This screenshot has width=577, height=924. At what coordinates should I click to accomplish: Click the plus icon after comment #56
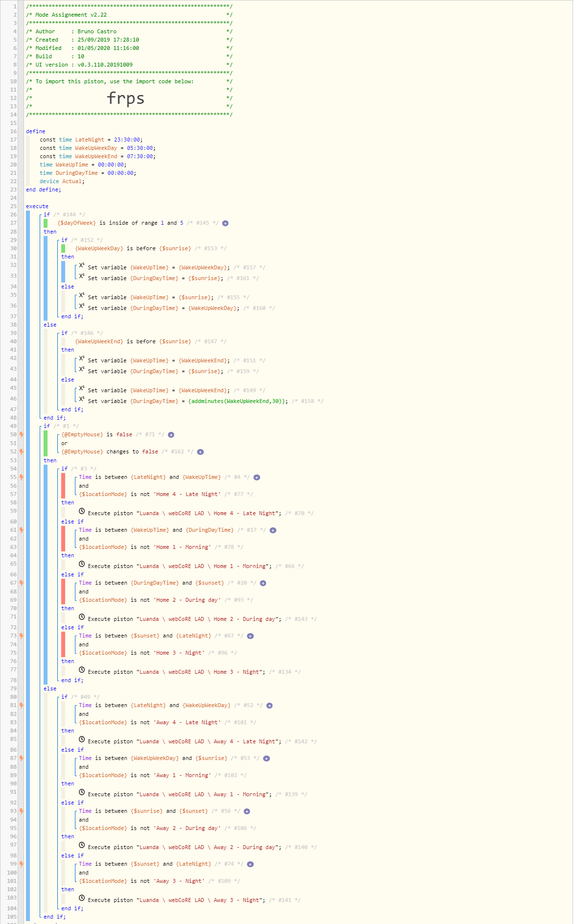[247, 811]
